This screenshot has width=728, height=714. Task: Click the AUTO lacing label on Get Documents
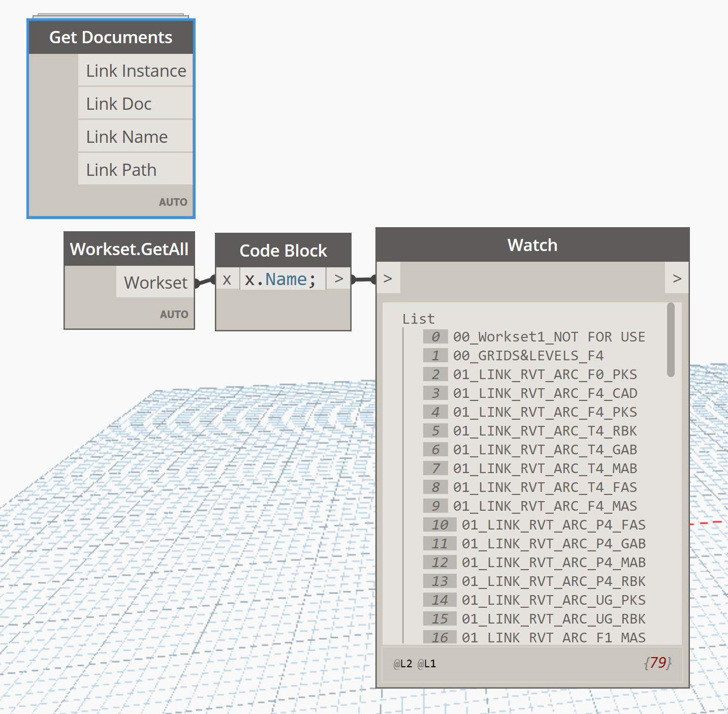(x=173, y=202)
